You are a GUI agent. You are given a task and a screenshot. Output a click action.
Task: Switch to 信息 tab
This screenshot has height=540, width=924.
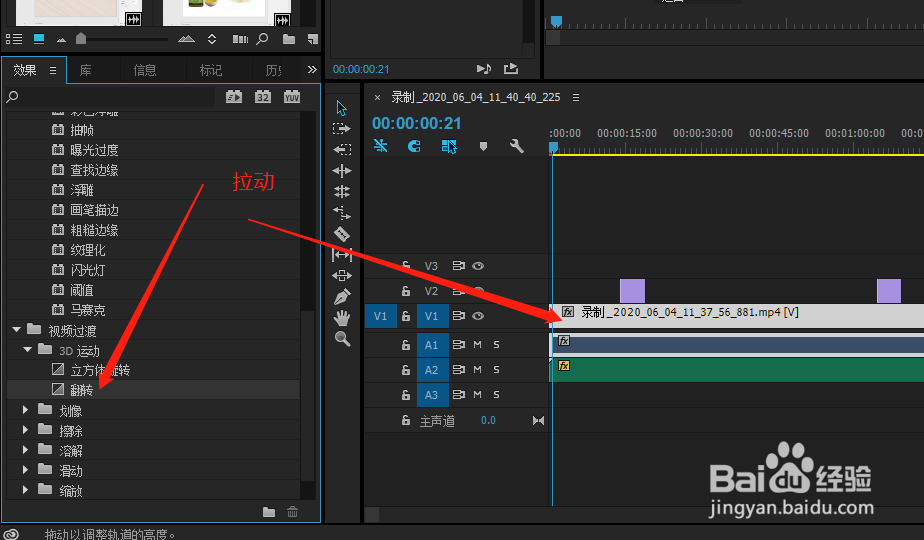coord(145,70)
